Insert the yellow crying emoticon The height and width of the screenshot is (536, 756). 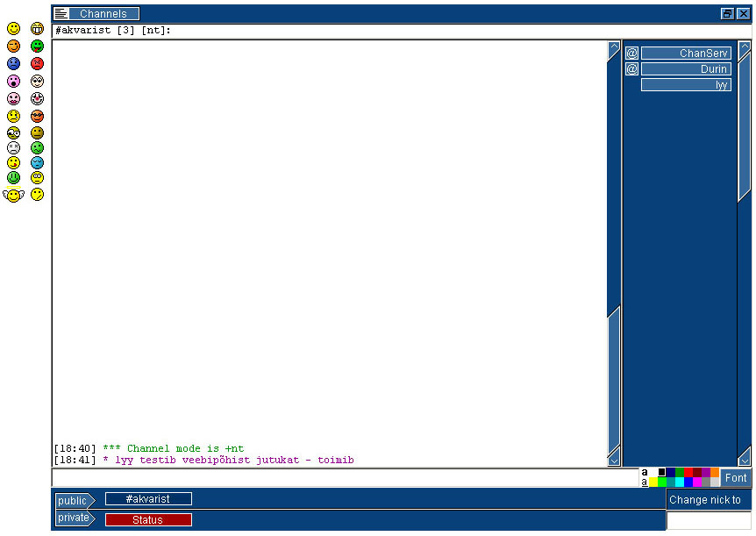click(13, 116)
